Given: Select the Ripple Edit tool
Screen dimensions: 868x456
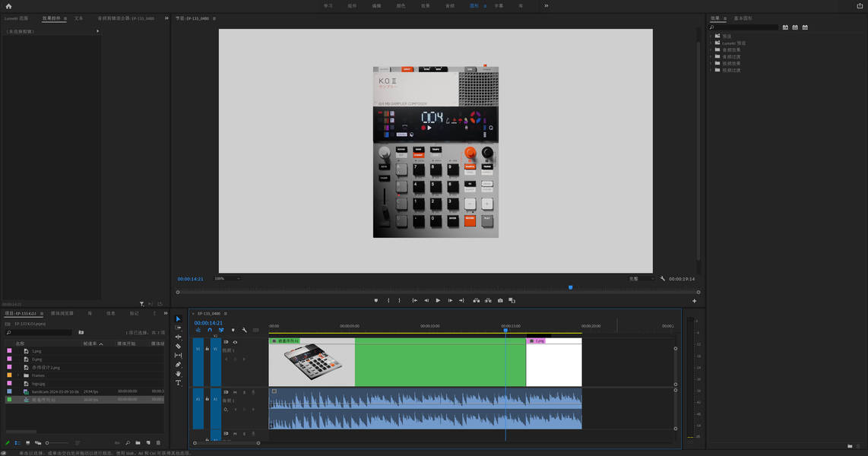Looking at the screenshot, I should 179,337.
